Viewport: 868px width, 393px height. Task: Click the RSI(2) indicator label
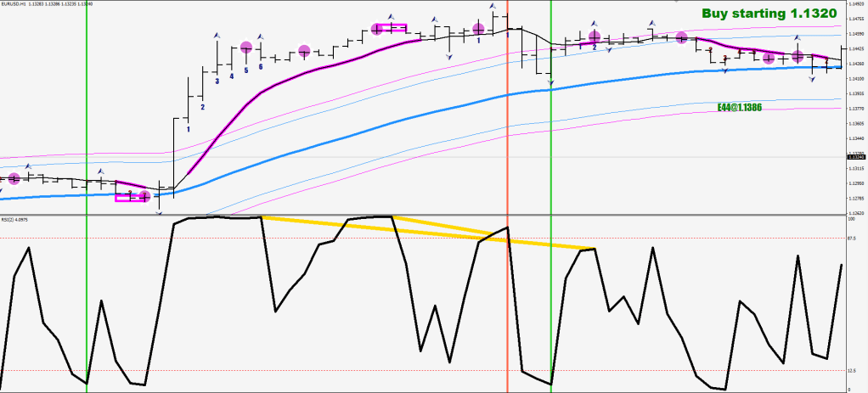[19, 220]
